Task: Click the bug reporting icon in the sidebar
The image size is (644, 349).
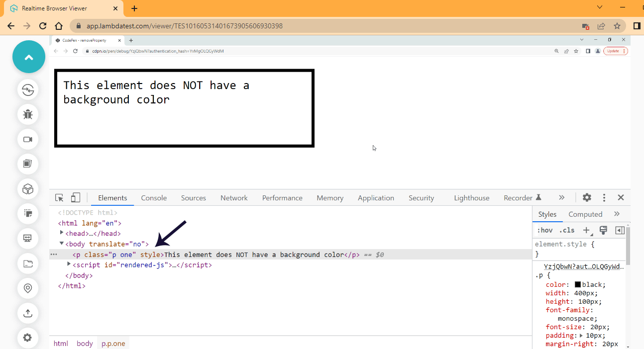Action: [x=28, y=114]
